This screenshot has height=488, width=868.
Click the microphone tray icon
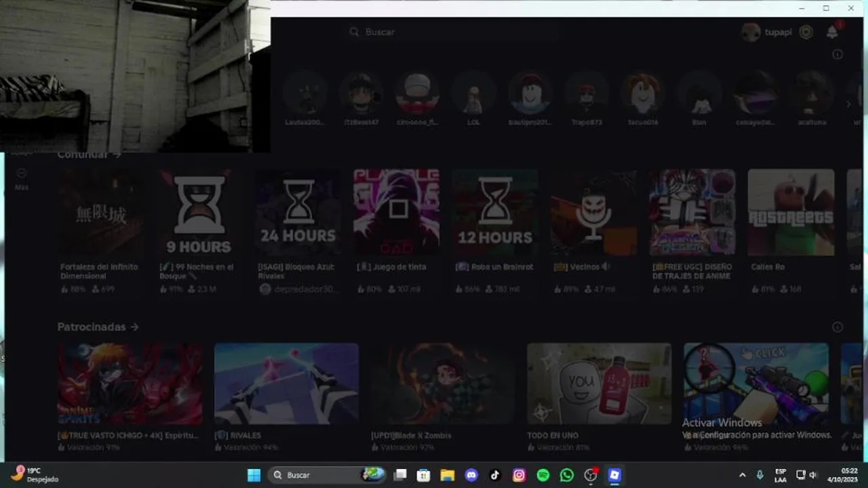[760, 475]
